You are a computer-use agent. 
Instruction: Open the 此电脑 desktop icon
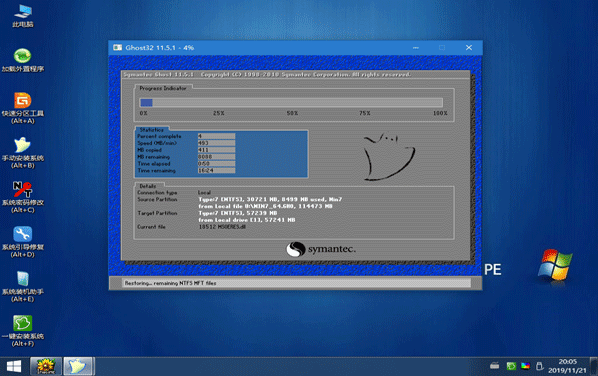[x=23, y=16]
